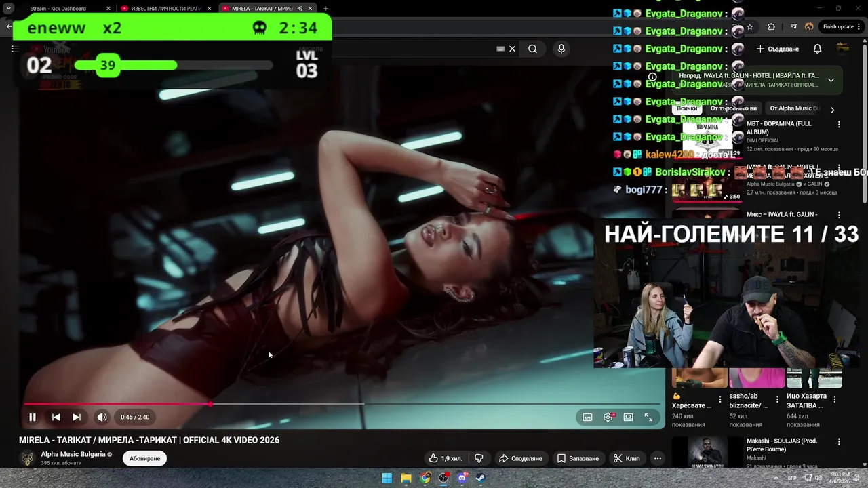Open options for MBT - DOPAMINA video
Screen dimensions: 868x488
(x=839, y=125)
